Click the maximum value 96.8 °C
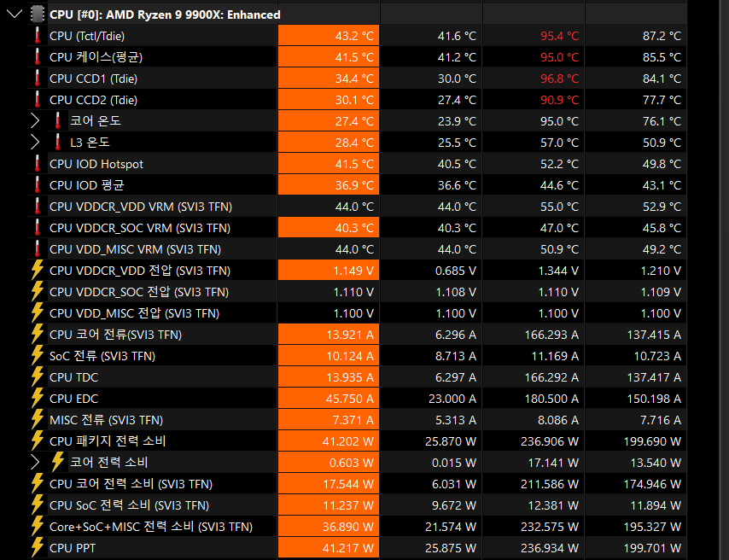Viewport: 729px width, 560px height. [559, 79]
